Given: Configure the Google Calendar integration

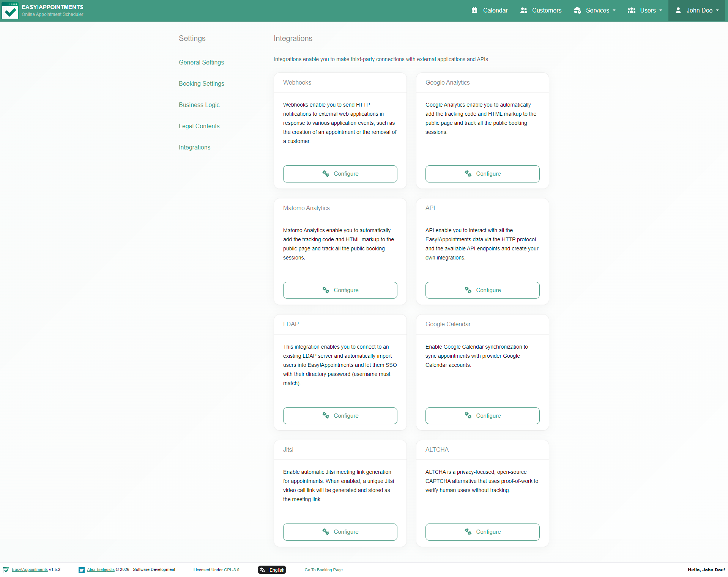Looking at the screenshot, I should (x=482, y=415).
